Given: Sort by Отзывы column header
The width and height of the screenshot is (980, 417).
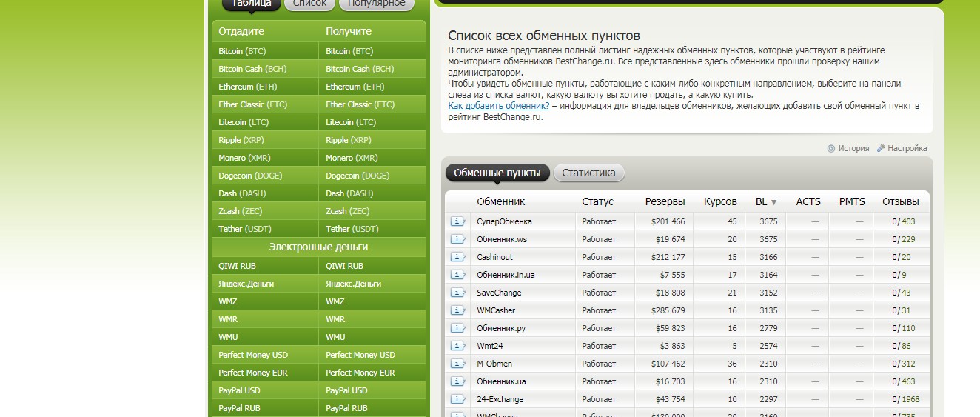Looking at the screenshot, I should (901, 201).
